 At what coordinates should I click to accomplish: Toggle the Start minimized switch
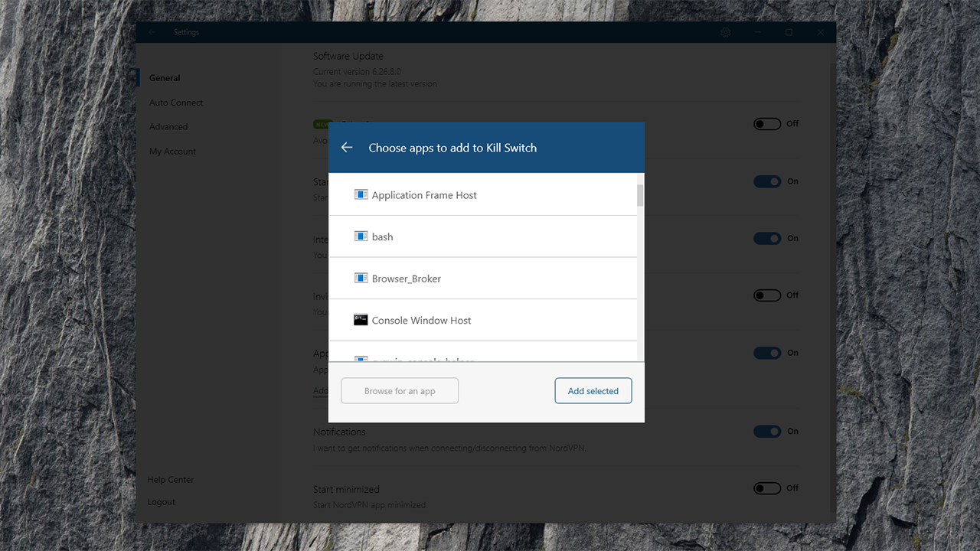click(x=767, y=488)
